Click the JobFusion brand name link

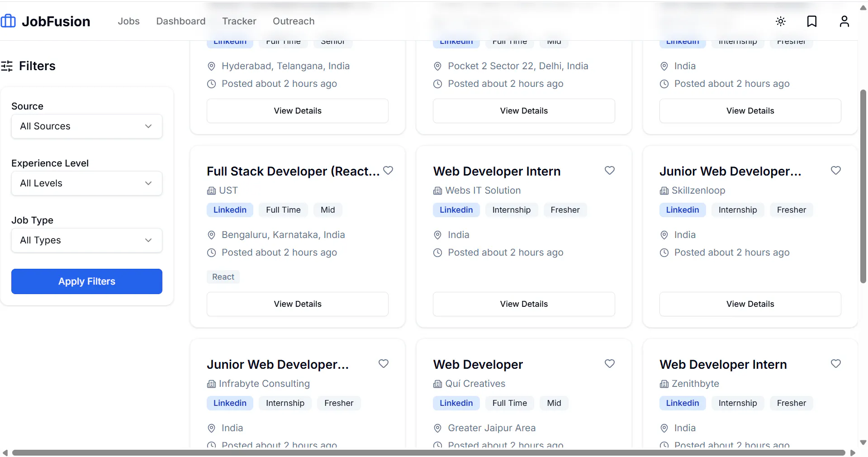56,21
